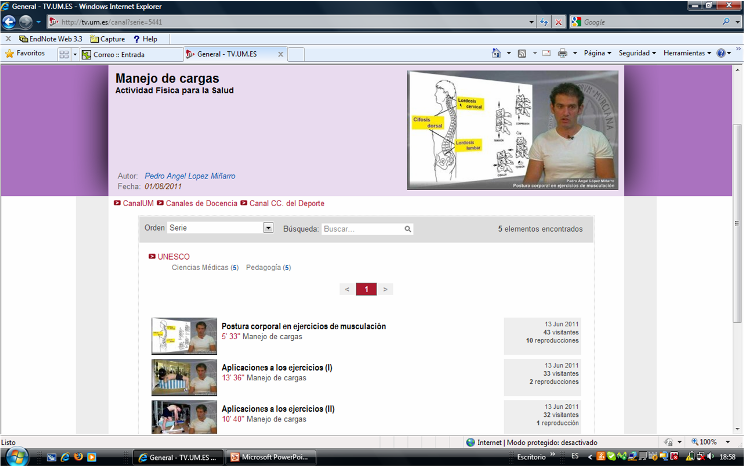Click the Read mail envelope icon
Image resolution: width=744 pixels, height=466 pixels.
(547, 53)
